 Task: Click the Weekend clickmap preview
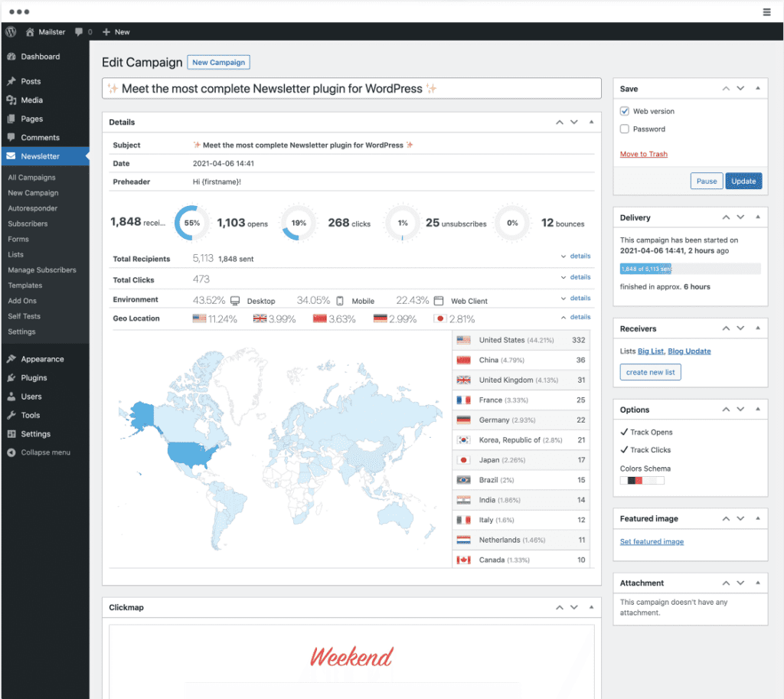tap(351, 656)
